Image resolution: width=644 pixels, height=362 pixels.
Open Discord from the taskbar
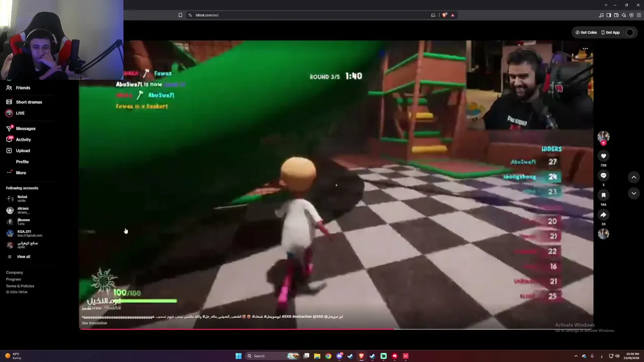coord(339,356)
